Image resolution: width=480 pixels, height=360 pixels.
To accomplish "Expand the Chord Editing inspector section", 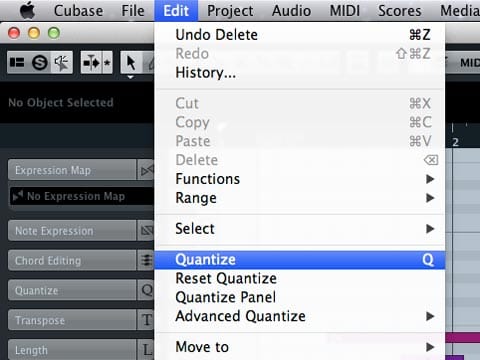I will pyautogui.click(x=72, y=260).
